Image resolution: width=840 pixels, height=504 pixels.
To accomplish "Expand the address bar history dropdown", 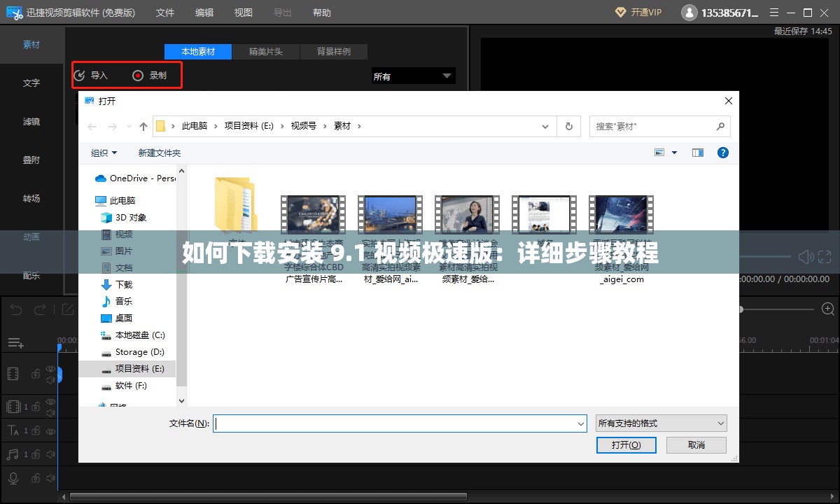I will (x=545, y=127).
